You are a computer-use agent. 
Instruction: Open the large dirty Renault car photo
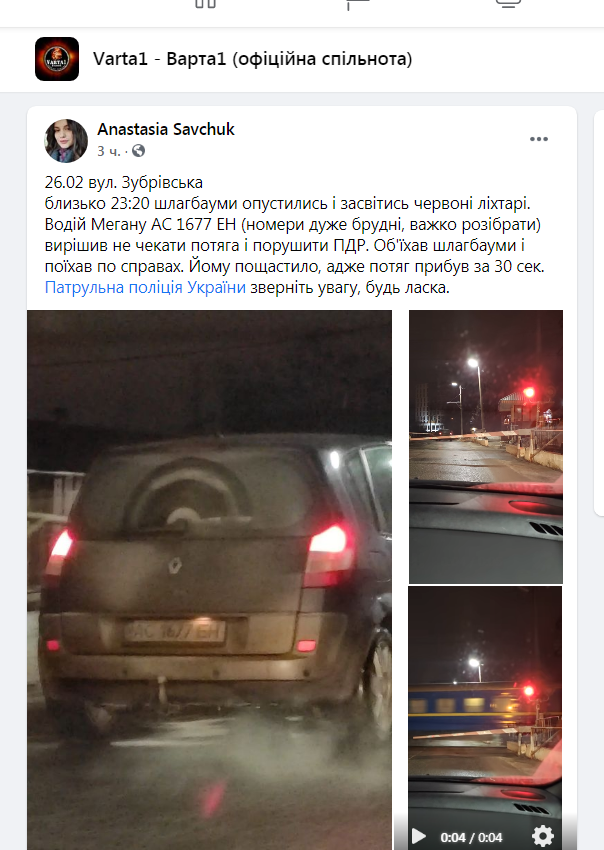(x=209, y=580)
